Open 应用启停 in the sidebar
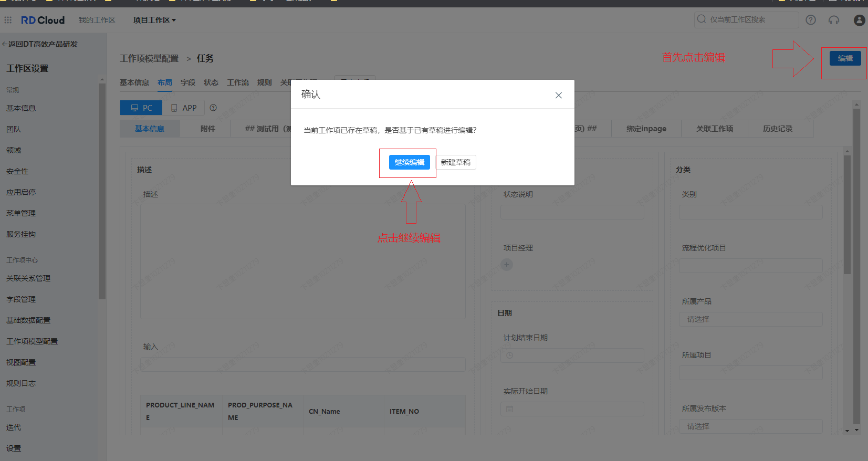This screenshot has height=461, width=868. pos(21,192)
